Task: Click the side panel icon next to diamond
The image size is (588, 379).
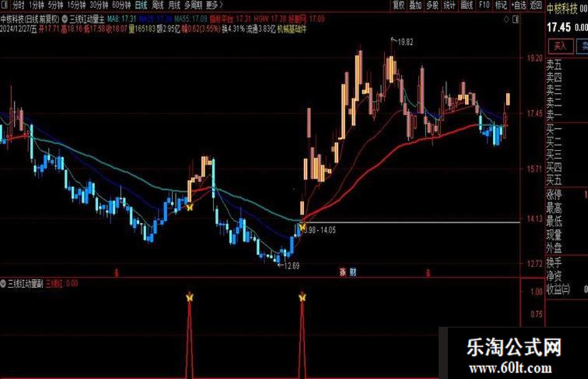Action: tap(516, 19)
